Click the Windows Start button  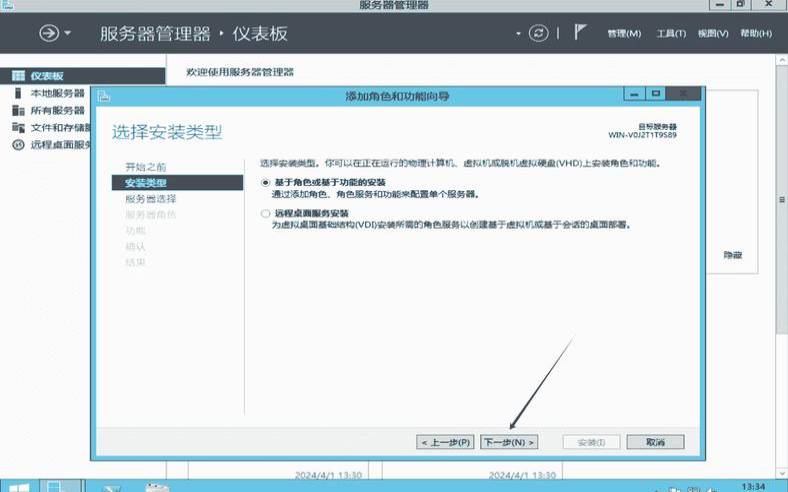(19, 487)
